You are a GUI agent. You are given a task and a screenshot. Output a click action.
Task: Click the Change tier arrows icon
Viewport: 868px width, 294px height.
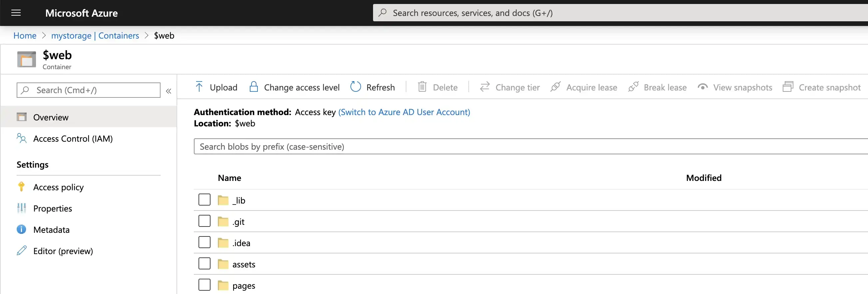[485, 87]
